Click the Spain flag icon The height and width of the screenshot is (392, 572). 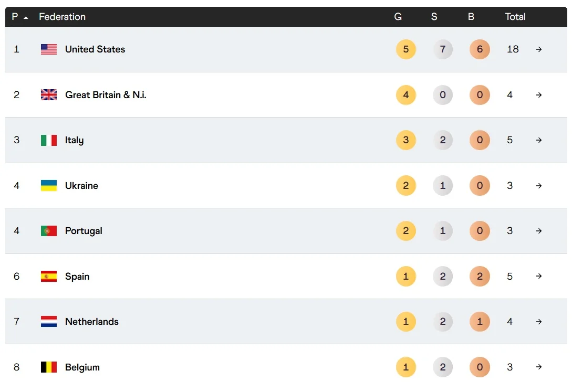[x=49, y=277]
